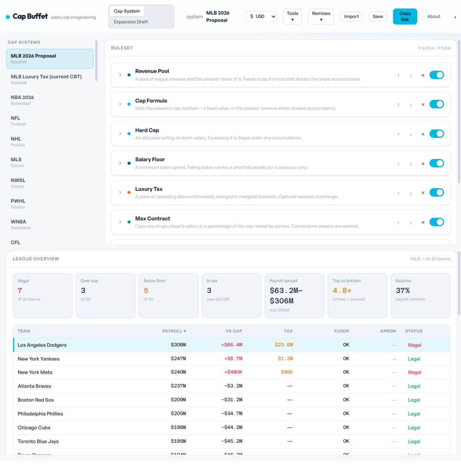Switch off the Luxury Tax toggle
The width and height of the screenshot is (461, 476).
(x=437, y=193)
